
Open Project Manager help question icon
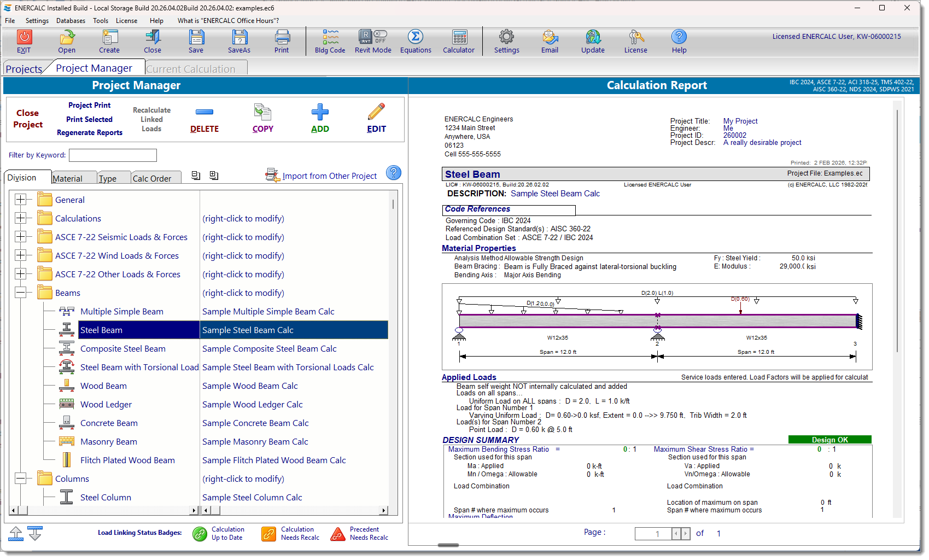(394, 173)
